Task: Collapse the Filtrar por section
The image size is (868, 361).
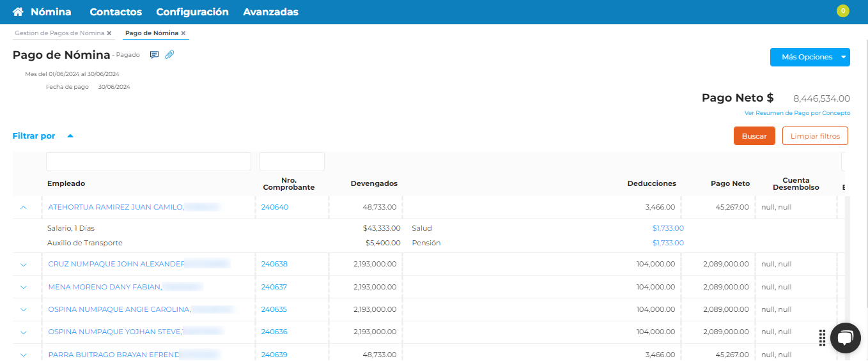Action: [70, 136]
